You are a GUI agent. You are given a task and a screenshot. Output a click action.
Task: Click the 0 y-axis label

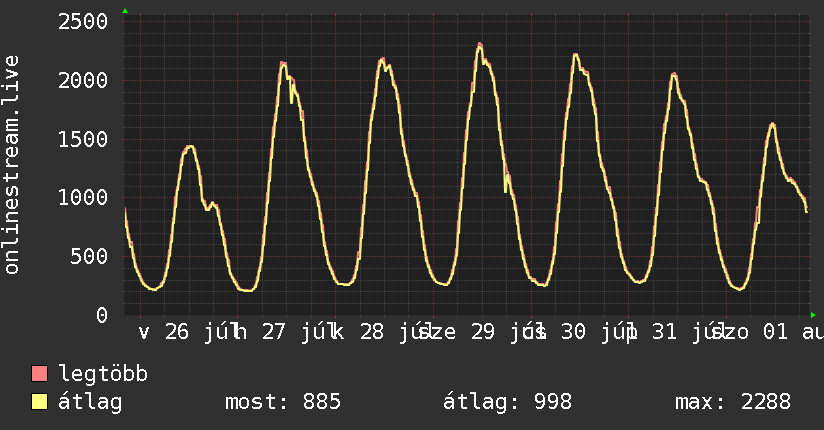tap(102, 315)
